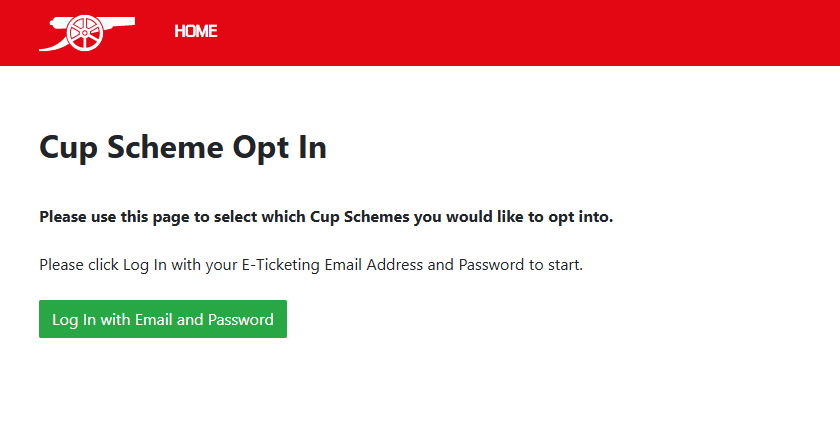This screenshot has height=424, width=840.
Task: Open the HOME menu item
Action: [196, 31]
